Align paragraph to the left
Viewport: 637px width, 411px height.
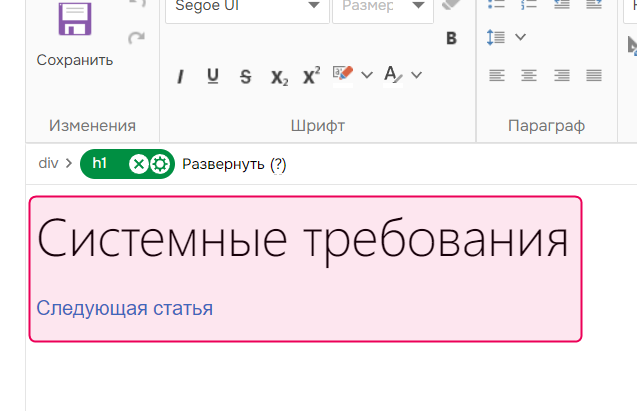(496, 76)
